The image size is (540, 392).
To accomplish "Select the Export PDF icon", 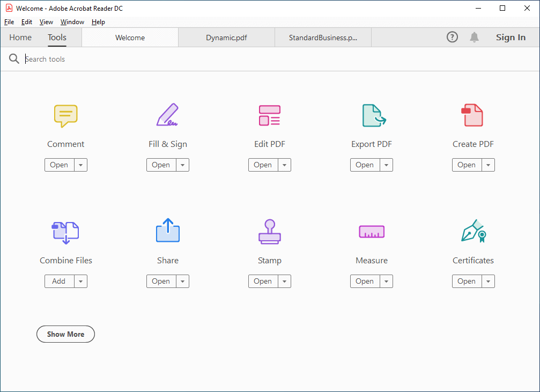I will pos(371,115).
